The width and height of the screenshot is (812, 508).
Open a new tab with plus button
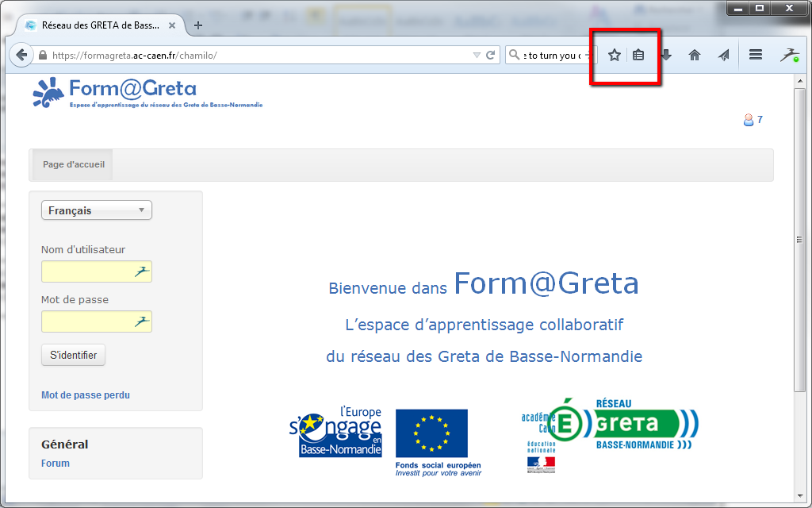197,25
